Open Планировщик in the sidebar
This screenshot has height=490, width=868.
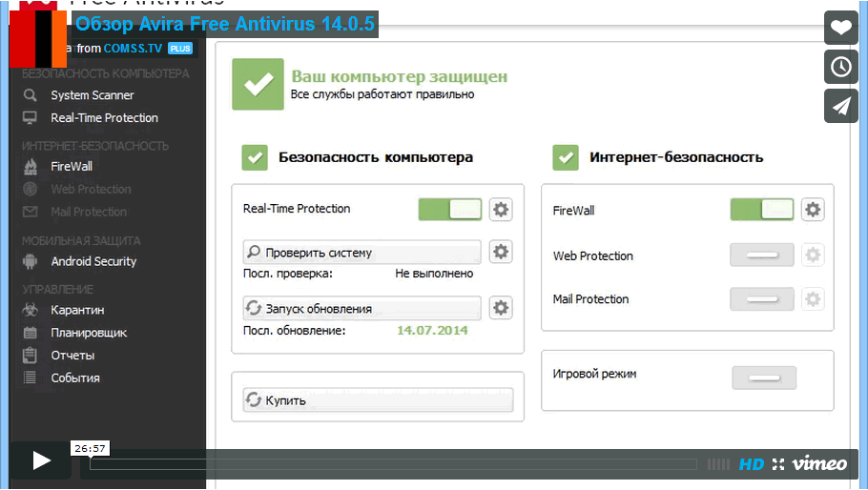(x=89, y=333)
